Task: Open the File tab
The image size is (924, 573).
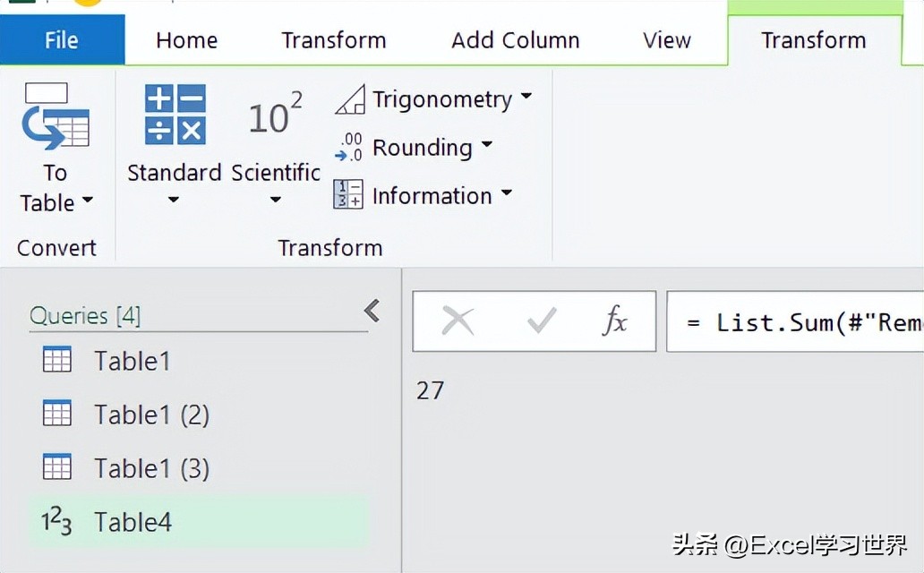Action: (x=62, y=40)
